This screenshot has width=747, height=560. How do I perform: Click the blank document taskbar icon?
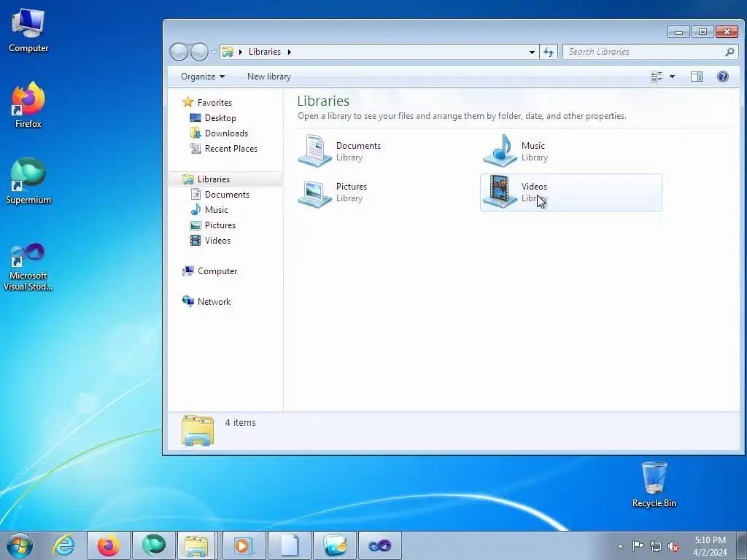289,545
